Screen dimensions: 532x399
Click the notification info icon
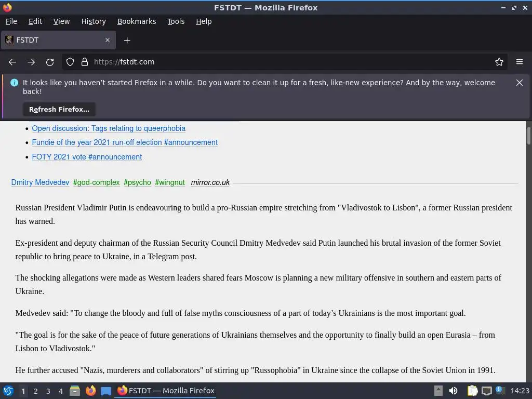[14, 83]
